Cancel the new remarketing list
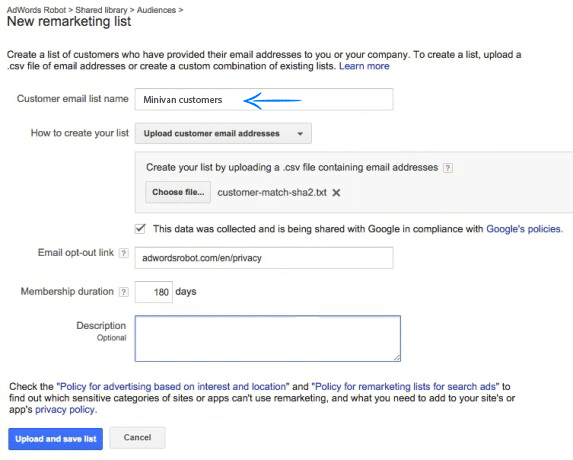The height and width of the screenshot is (460, 573). (137, 437)
